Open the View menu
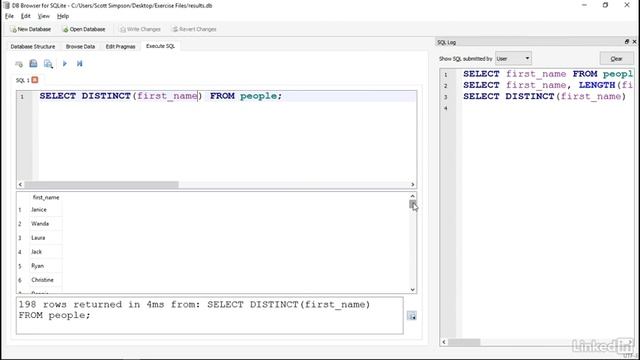Viewport: 640px width, 360px height. tap(44, 16)
